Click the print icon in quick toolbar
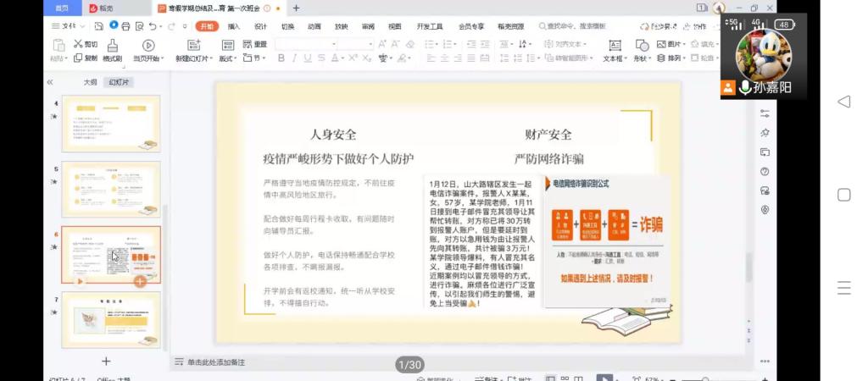 (x=125, y=26)
